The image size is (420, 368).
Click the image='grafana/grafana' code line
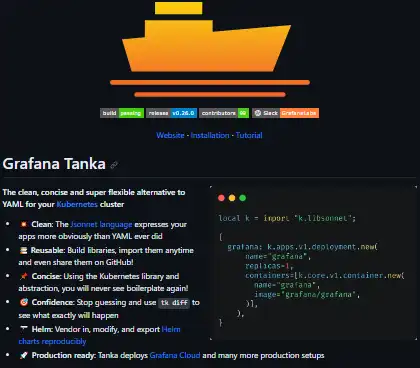coord(307,294)
